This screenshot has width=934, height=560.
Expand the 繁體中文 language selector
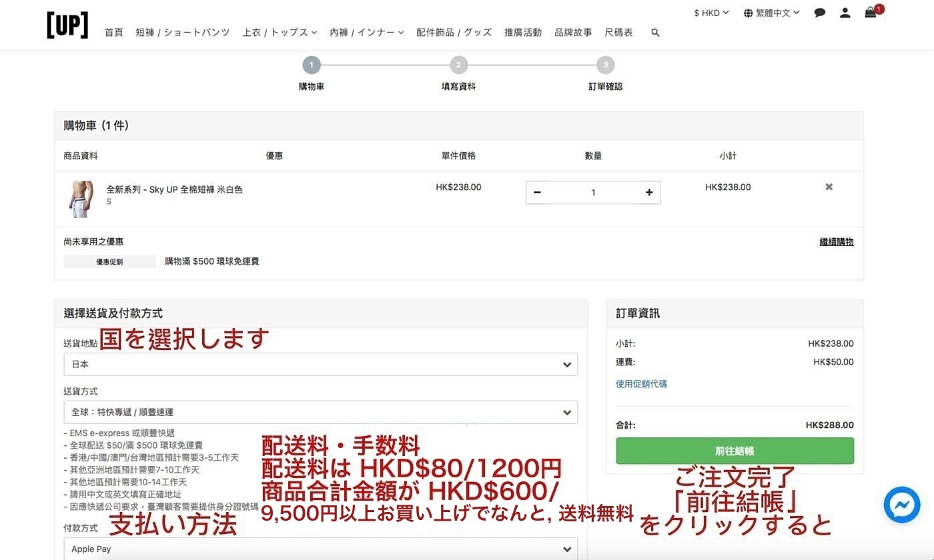point(772,13)
